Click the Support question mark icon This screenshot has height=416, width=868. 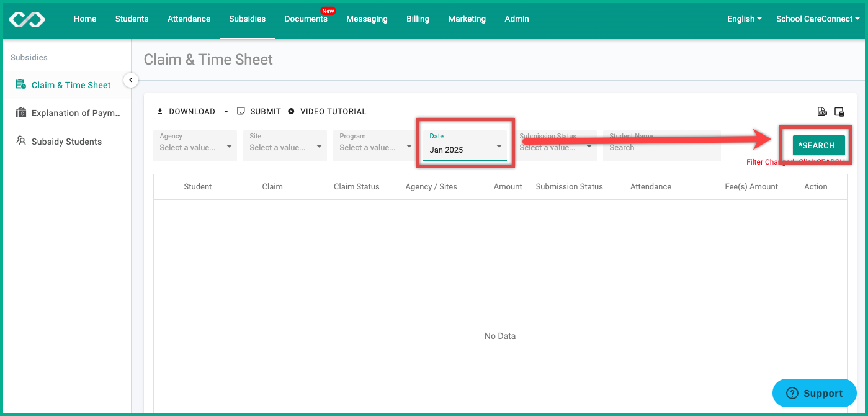click(792, 393)
